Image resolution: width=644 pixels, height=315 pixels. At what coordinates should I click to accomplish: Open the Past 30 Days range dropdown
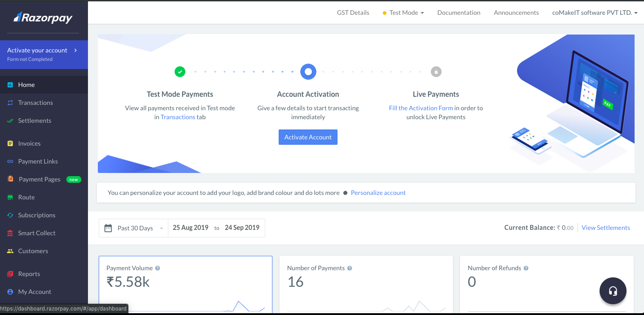(140, 228)
